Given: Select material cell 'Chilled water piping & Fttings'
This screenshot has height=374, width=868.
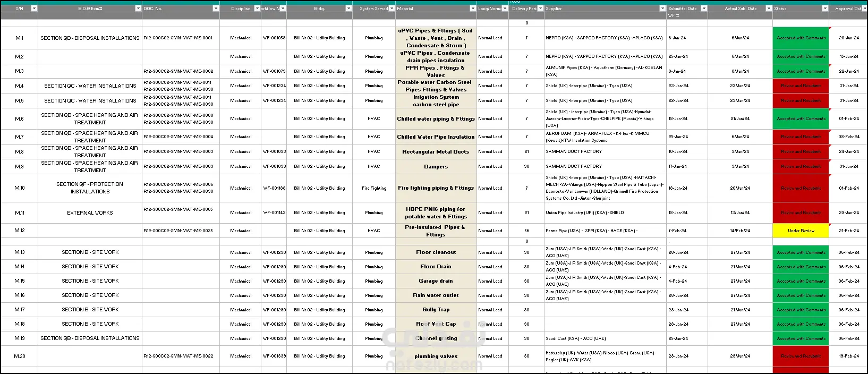Looking at the screenshot, I should coord(436,118).
